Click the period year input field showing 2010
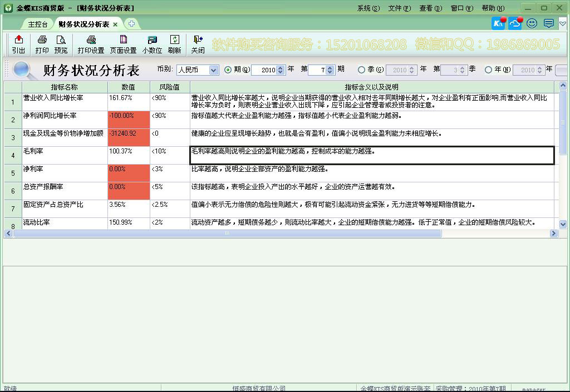This screenshot has height=392, width=570. click(x=264, y=70)
